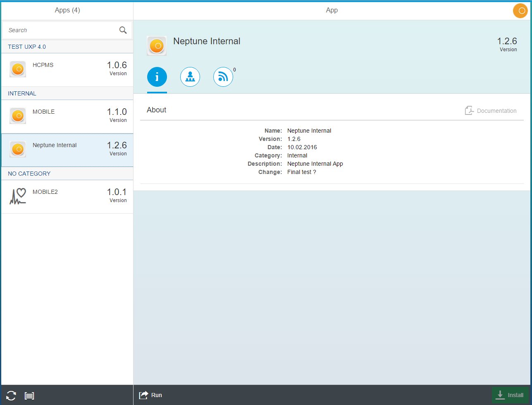The width and height of the screenshot is (532, 405).
Task: Click the HCPMS app icon
Action: 17,69
